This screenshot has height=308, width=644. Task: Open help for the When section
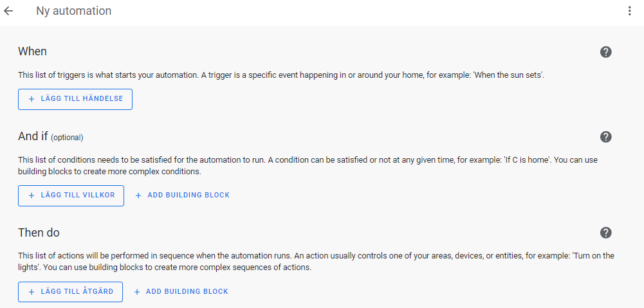[606, 51]
